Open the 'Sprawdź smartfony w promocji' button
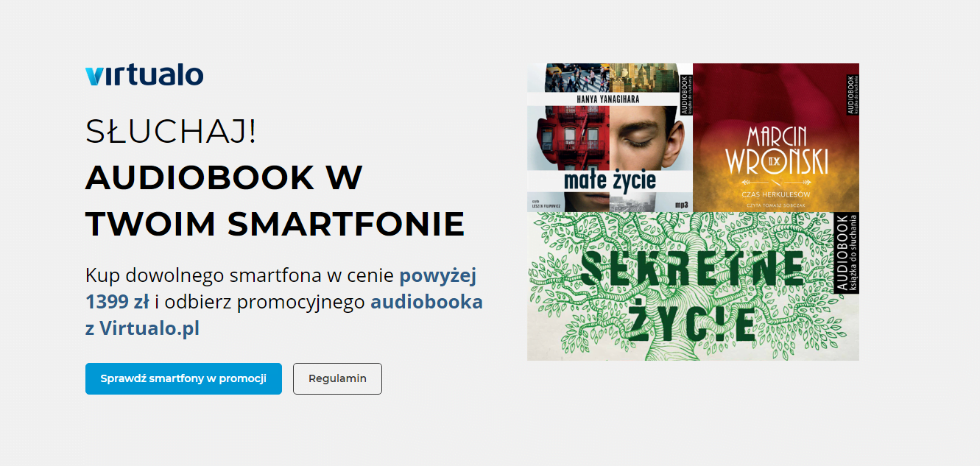Screen dimensions: 980x466 coord(183,378)
